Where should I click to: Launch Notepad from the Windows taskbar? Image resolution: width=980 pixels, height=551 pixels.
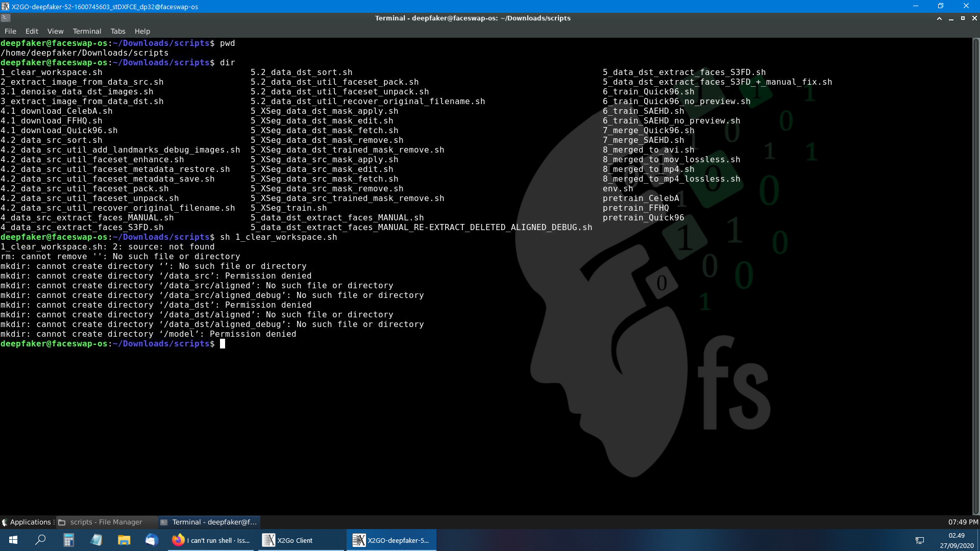tap(96, 540)
